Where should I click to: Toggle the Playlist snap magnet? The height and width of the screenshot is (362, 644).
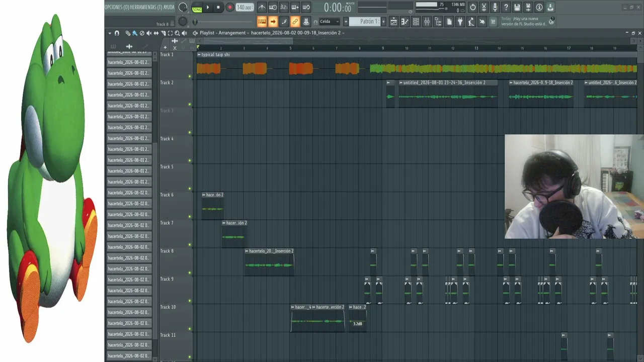(x=117, y=33)
